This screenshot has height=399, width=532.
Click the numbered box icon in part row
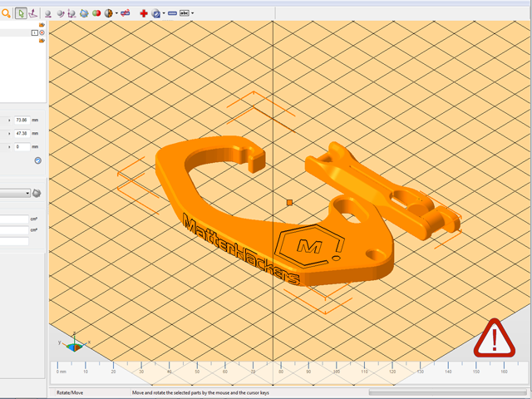[35, 32]
